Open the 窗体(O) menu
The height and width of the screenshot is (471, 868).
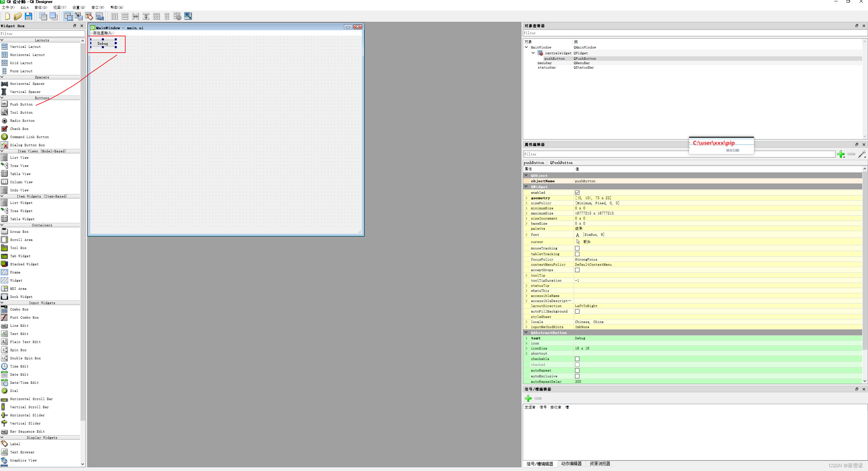click(41, 7)
